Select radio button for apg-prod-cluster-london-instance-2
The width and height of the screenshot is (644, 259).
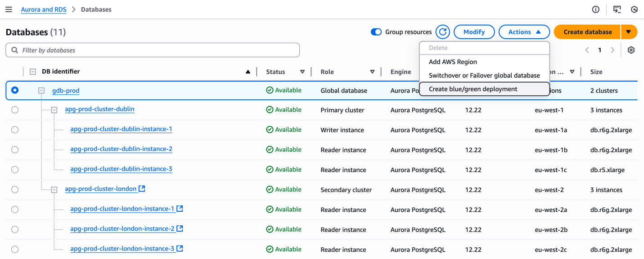pos(15,229)
